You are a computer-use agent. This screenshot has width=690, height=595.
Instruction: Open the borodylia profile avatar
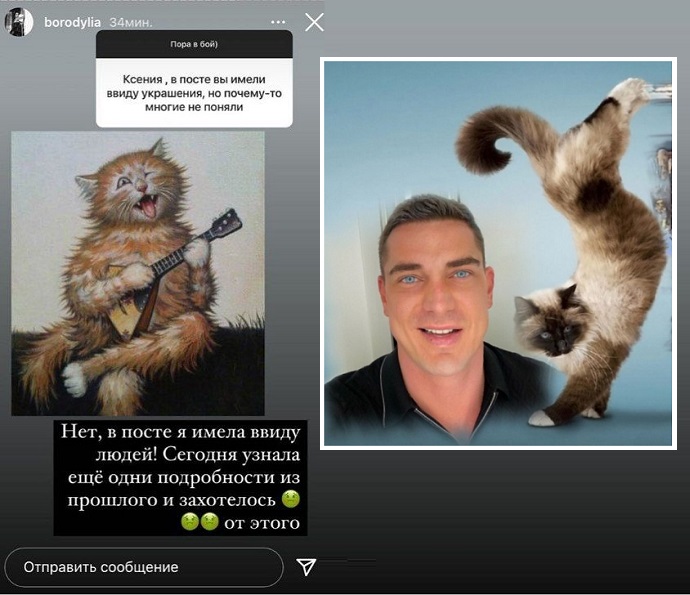(x=19, y=22)
